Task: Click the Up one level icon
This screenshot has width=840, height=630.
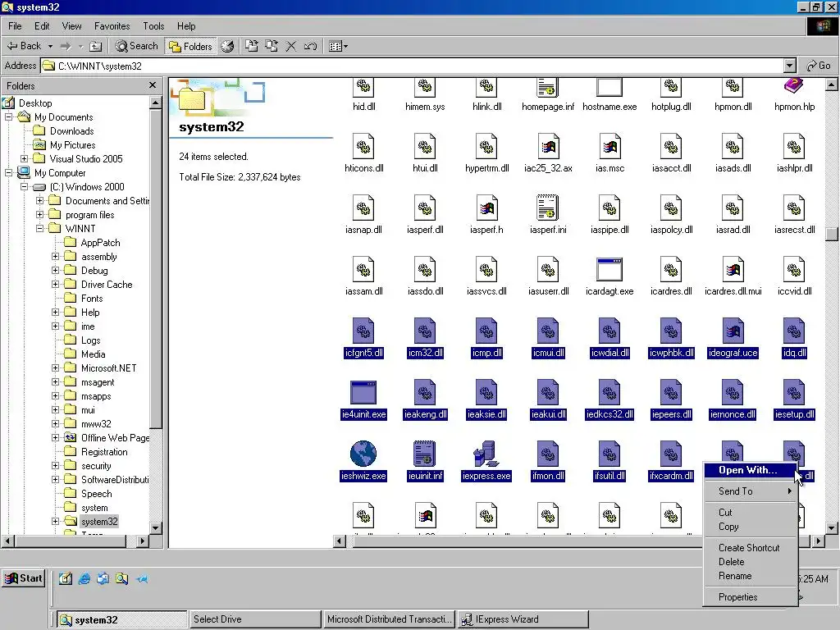Action: pos(95,46)
